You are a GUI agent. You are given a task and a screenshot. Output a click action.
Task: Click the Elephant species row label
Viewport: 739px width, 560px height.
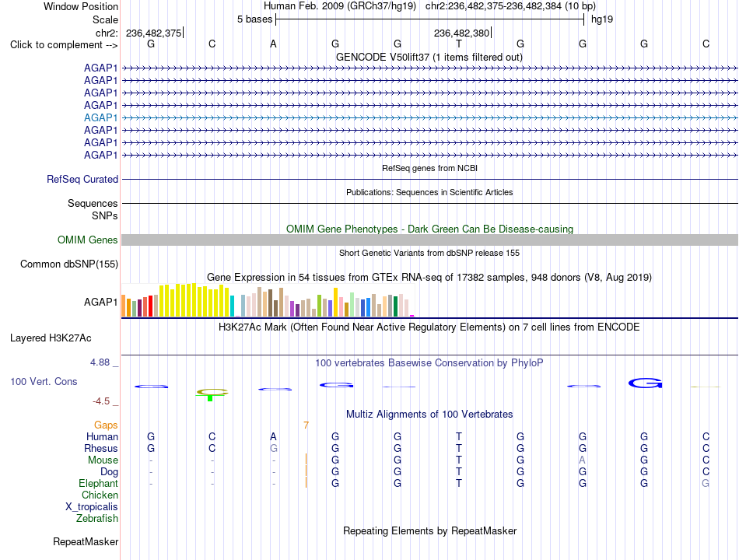coord(99,483)
